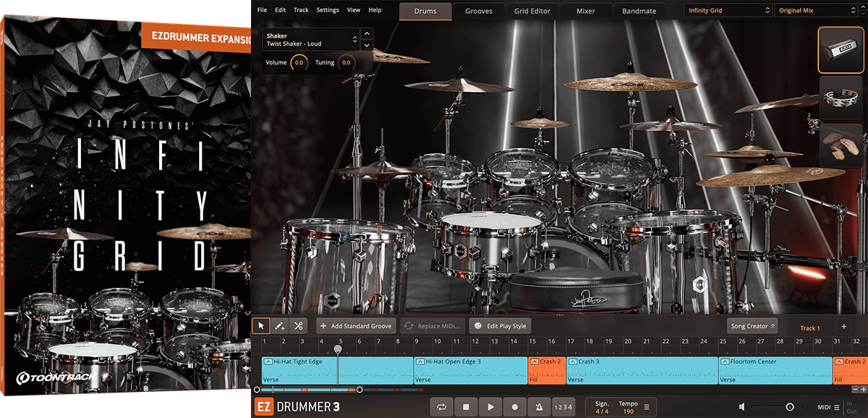
Task: Start playback with the Play button
Action: coord(490,407)
